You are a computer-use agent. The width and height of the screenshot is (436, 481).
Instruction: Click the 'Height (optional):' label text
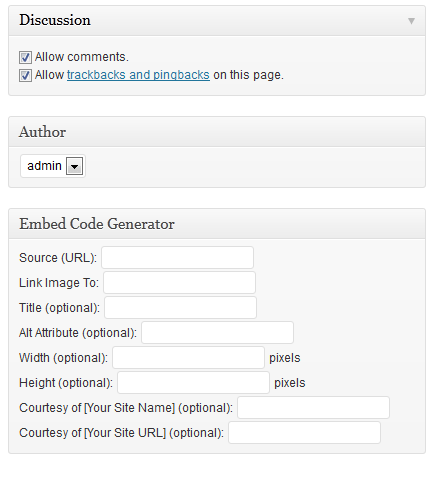point(66,383)
